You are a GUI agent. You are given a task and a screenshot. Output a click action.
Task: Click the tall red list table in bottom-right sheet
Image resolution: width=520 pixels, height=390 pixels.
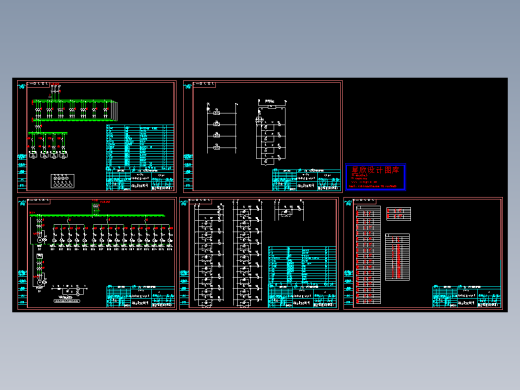[368, 255]
